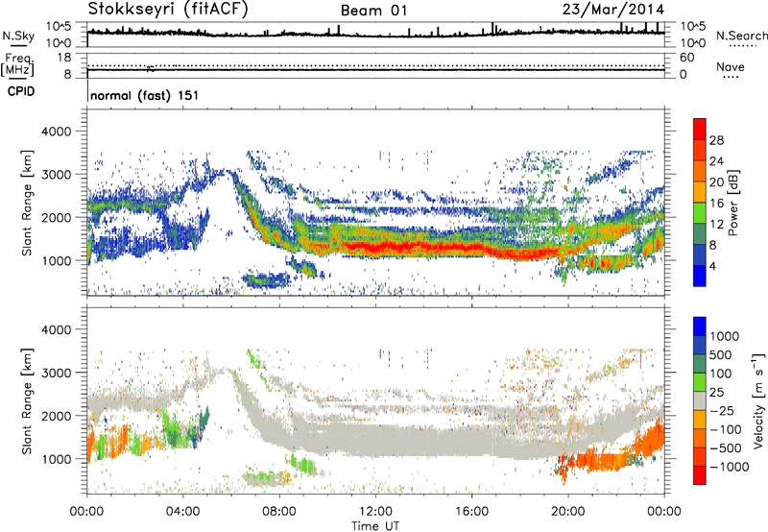The width and height of the screenshot is (768, 532).
Task: Click the '18' tick on frequency panel
Action: pyautogui.click(x=64, y=58)
